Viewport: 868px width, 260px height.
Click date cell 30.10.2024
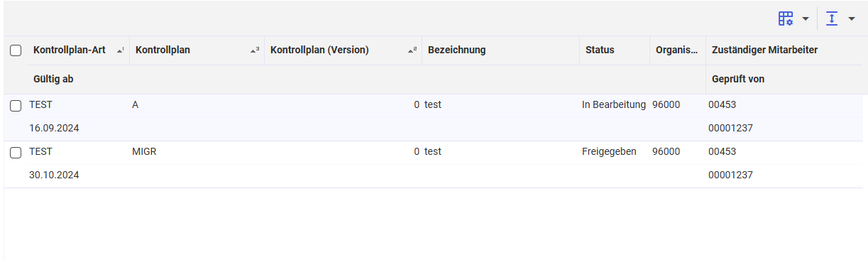pyautogui.click(x=54, y=175)
